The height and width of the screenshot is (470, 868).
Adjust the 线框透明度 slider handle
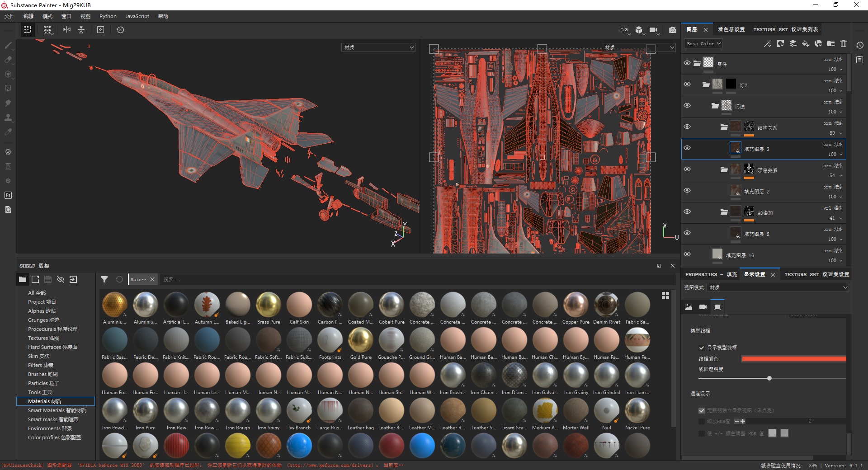[x=769, y=378]
